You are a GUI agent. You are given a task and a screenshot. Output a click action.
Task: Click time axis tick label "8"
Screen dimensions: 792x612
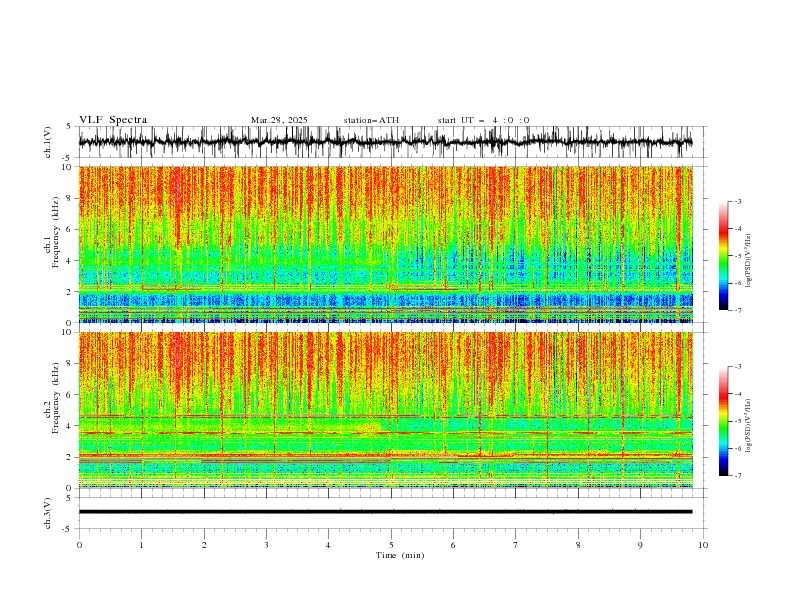(578, 545)
